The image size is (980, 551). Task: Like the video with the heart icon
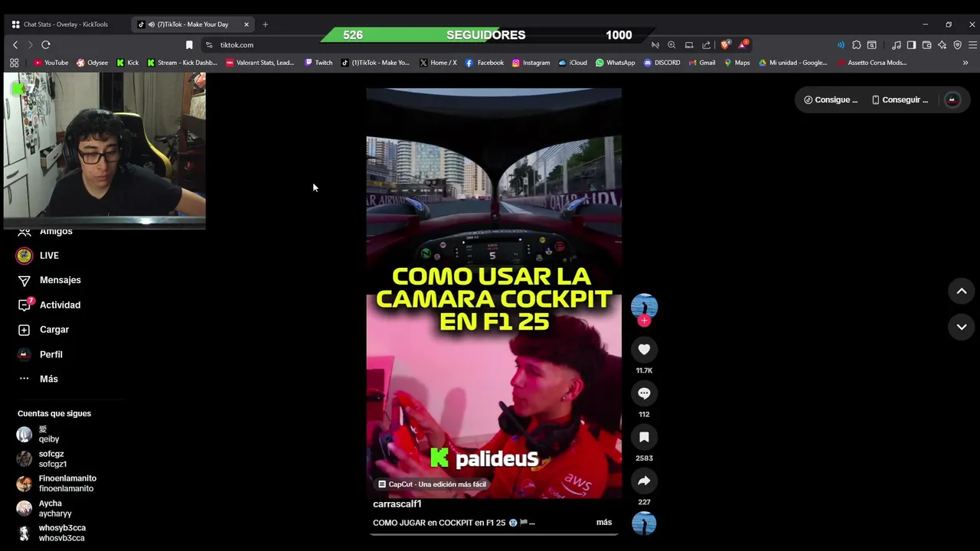tap(644, 350)
